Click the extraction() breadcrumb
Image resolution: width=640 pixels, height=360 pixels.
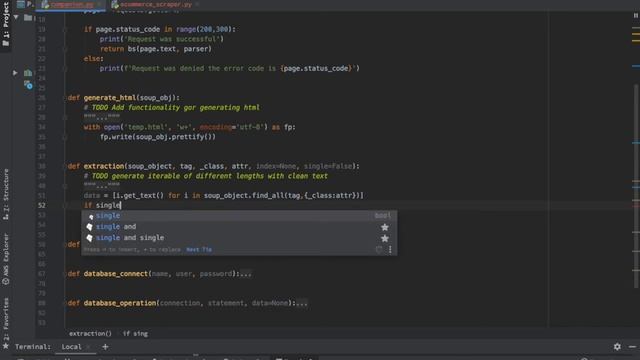(x=90, y=333)
